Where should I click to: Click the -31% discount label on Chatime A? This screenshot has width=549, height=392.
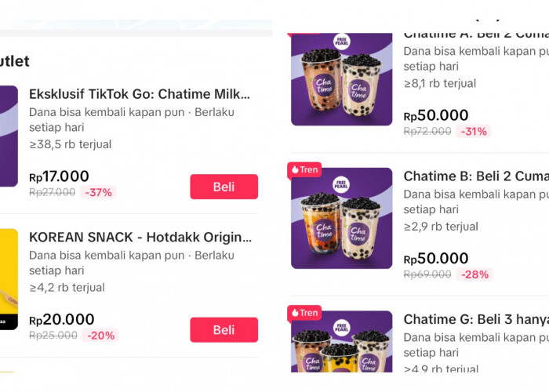(473, 131)
